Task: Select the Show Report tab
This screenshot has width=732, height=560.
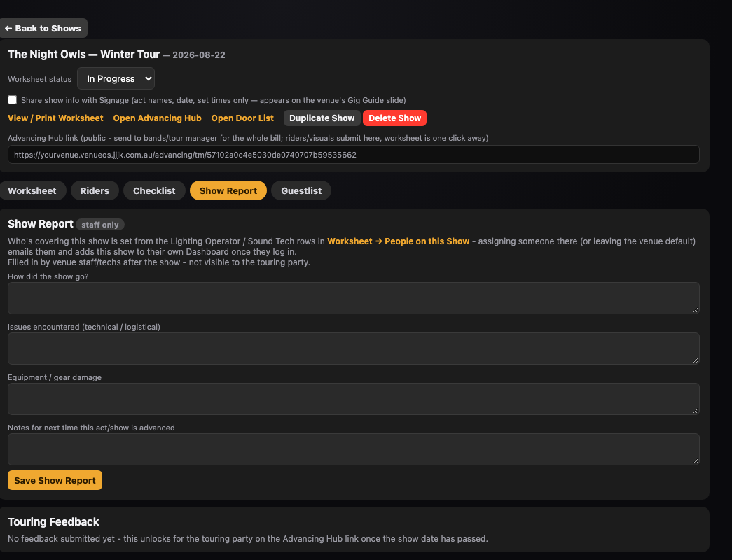Action: click(x=228, y=190)
